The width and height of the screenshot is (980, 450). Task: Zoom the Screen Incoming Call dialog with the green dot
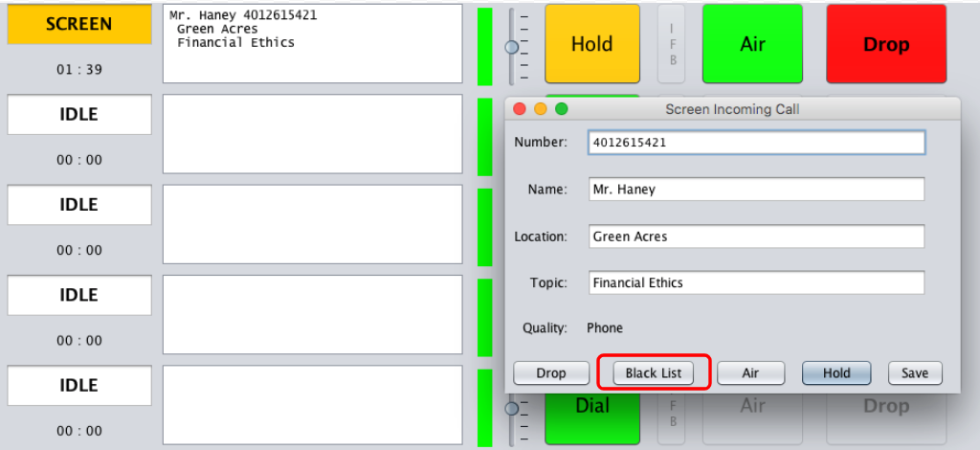562,109
